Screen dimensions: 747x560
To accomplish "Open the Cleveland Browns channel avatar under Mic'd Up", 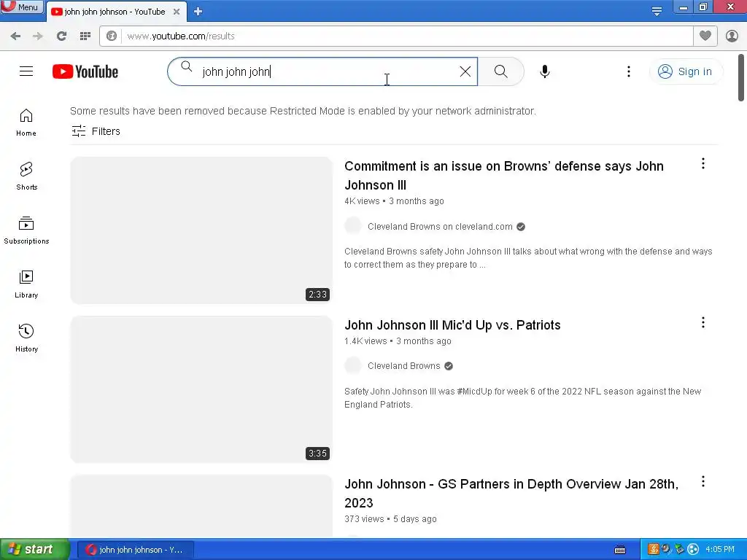I will pos(353,366).
